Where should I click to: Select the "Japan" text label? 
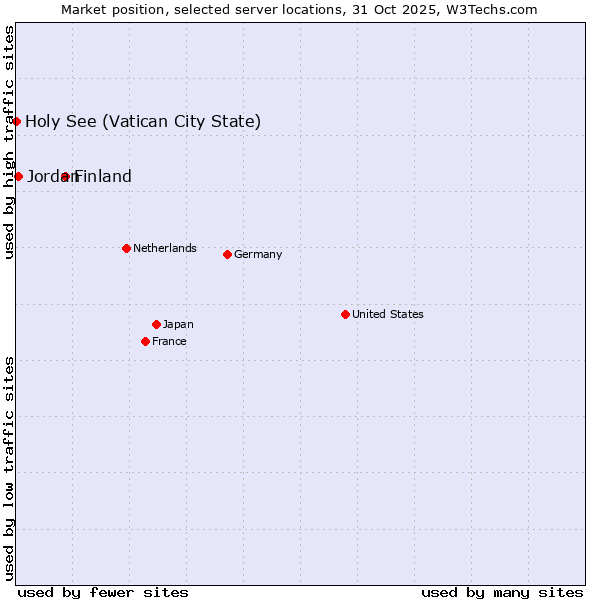(178, 324)
